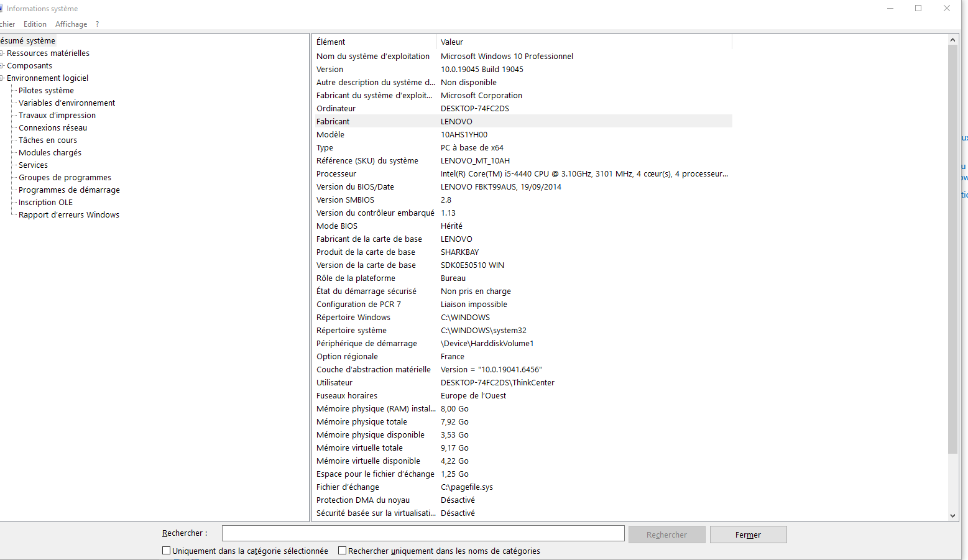
Task: Select the Mémoire virtuelle totale row
Action: (522, 448)
